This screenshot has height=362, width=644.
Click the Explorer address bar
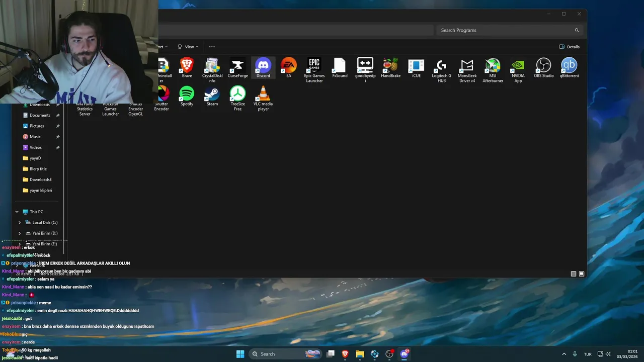(x=296, y=30)
